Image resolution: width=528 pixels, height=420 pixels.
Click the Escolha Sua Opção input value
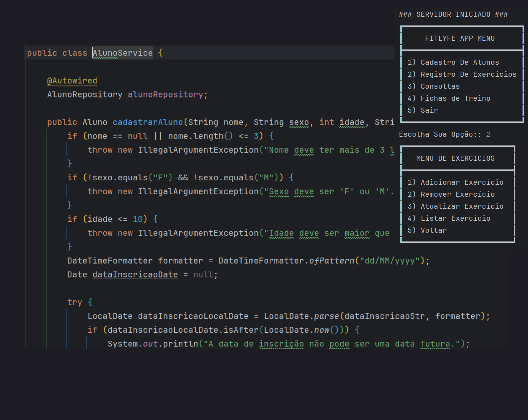click(488, 135)
